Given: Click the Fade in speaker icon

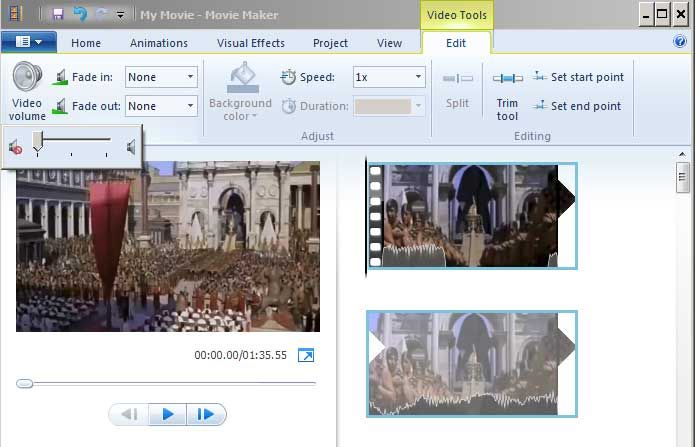Looking at the screenshot, I should pyautogui.click(x=60, y=77).
